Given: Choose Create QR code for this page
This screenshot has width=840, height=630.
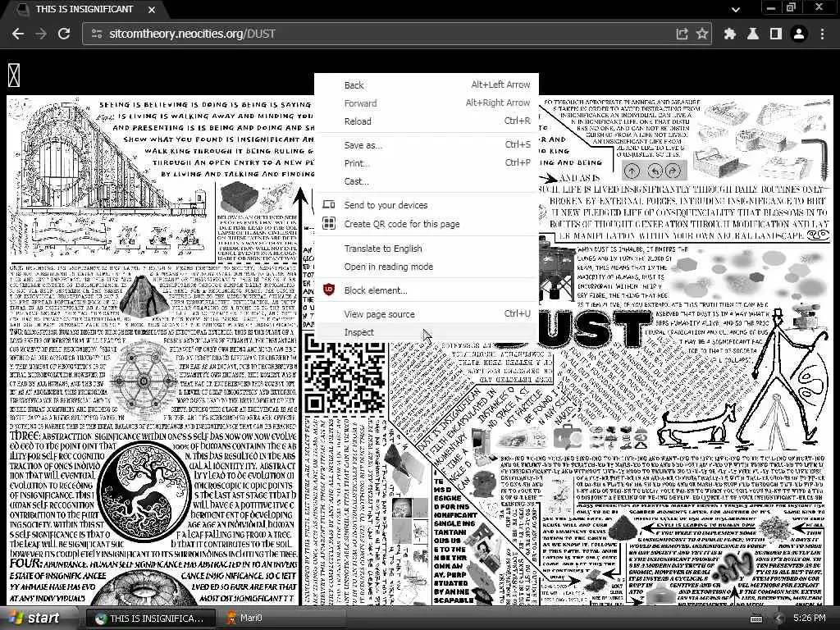Looking at the screenshot, I should (x=427, y=223).
